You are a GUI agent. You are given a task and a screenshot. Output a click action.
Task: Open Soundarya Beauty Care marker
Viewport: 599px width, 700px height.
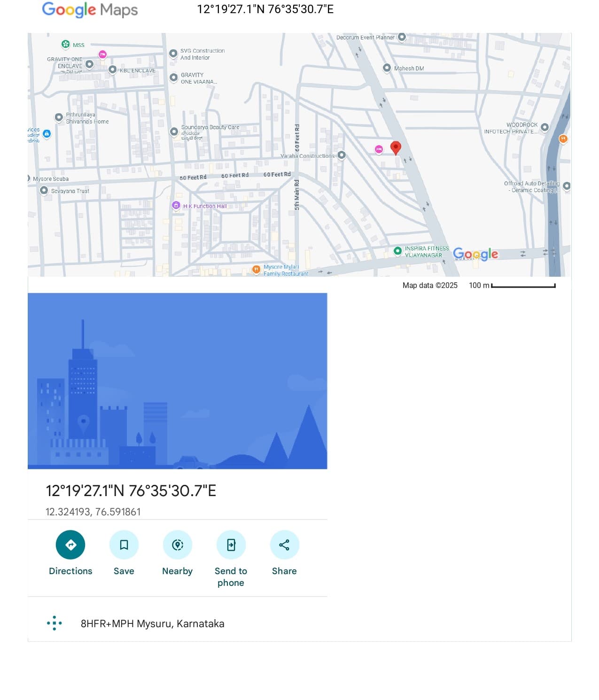174,131
